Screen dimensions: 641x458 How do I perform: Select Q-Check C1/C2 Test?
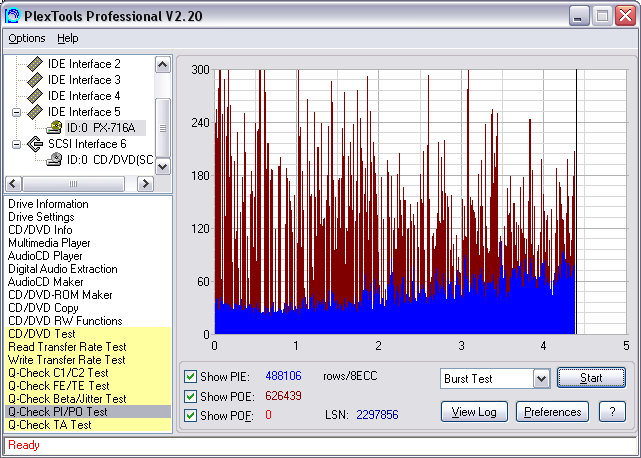point(58,373)
